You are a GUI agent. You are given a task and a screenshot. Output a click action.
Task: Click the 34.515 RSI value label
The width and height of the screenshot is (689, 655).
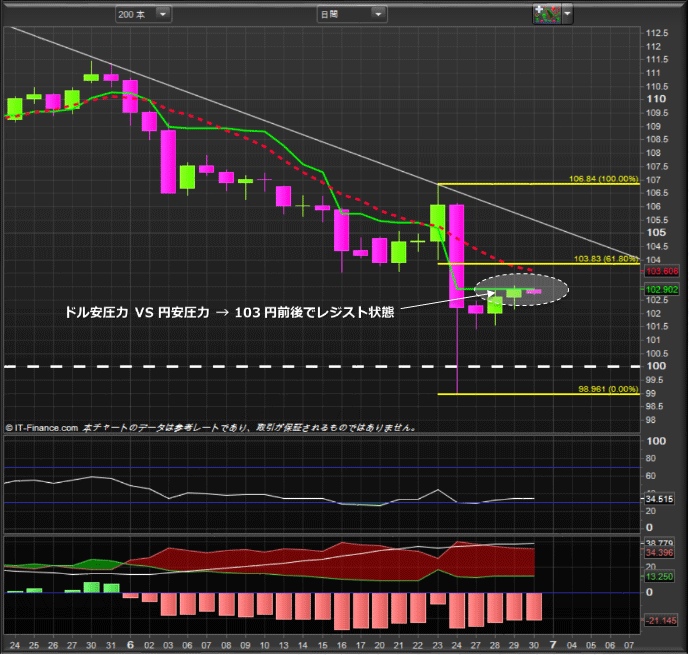[x=659, y=499]
